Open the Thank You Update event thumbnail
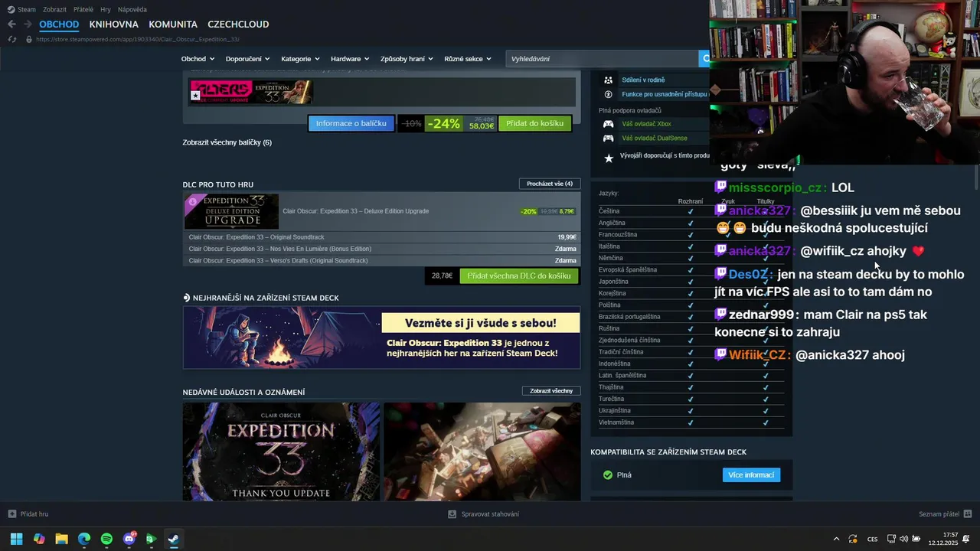The height and width of the screenshot is (551, 980). point(281,452)
